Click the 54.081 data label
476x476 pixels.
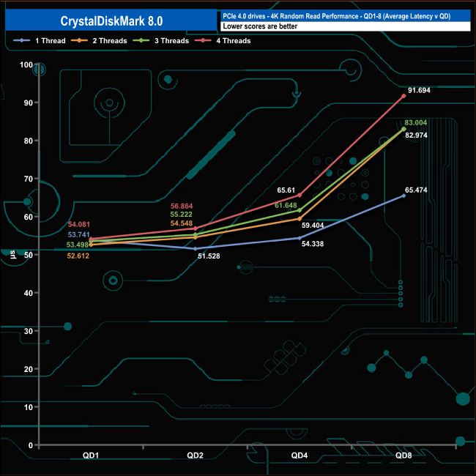79,224
